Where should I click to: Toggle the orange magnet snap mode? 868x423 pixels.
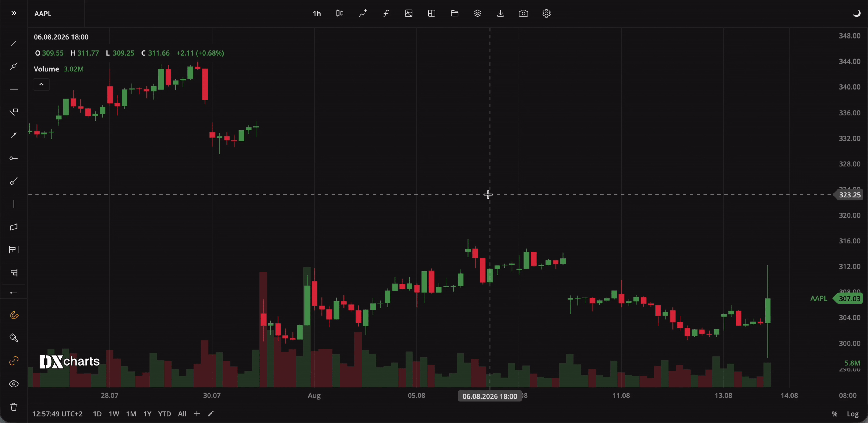[x=14, y=315]
